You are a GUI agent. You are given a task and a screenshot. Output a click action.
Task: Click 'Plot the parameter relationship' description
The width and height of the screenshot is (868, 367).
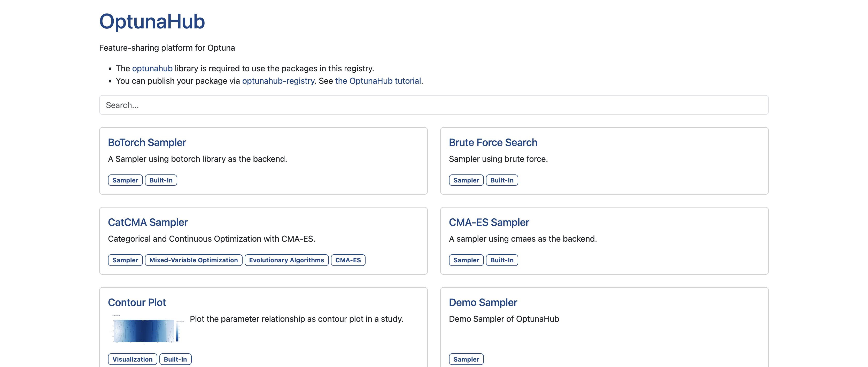click(297, 319)
